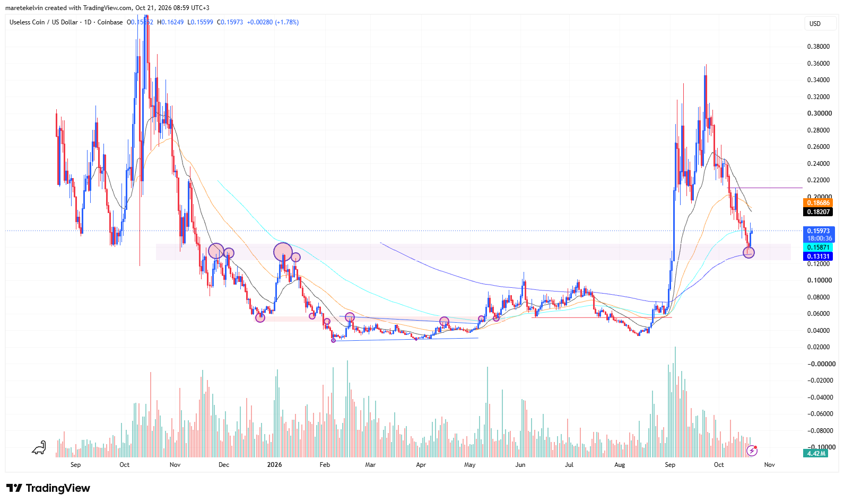This screenshot has width=844, height=504.
Task: Click the dinosaur logo icon on chart
Action: pos(39,448)
